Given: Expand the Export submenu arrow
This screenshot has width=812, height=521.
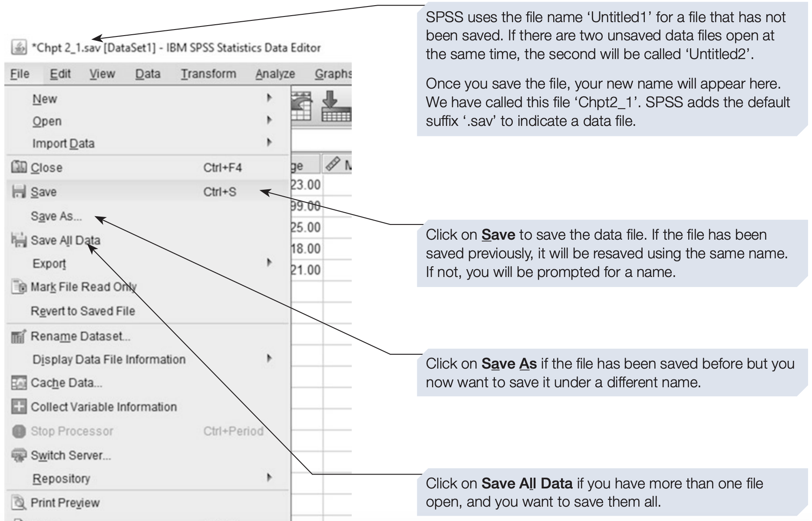Looking at the screenshot, I should [269, 263].
